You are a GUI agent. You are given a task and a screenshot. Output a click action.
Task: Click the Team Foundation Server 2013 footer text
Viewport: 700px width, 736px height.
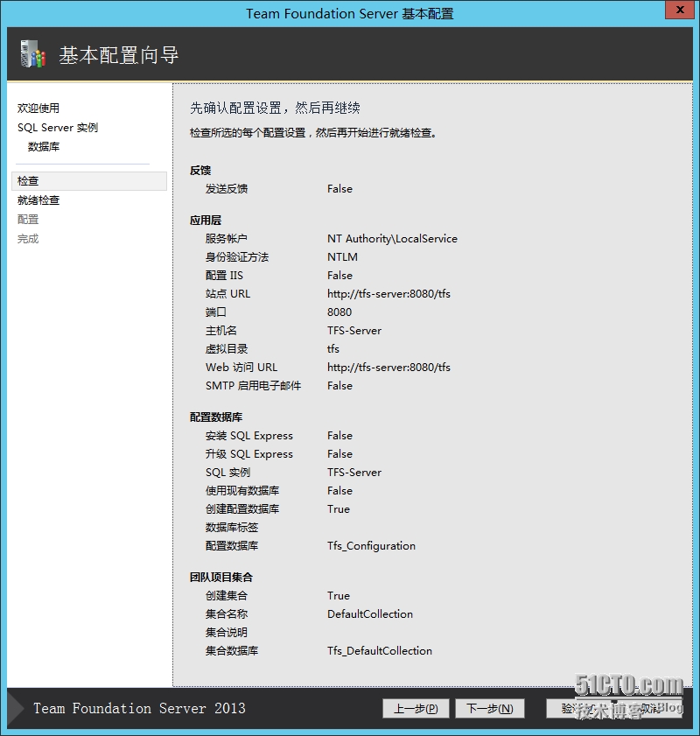point(139,708)
